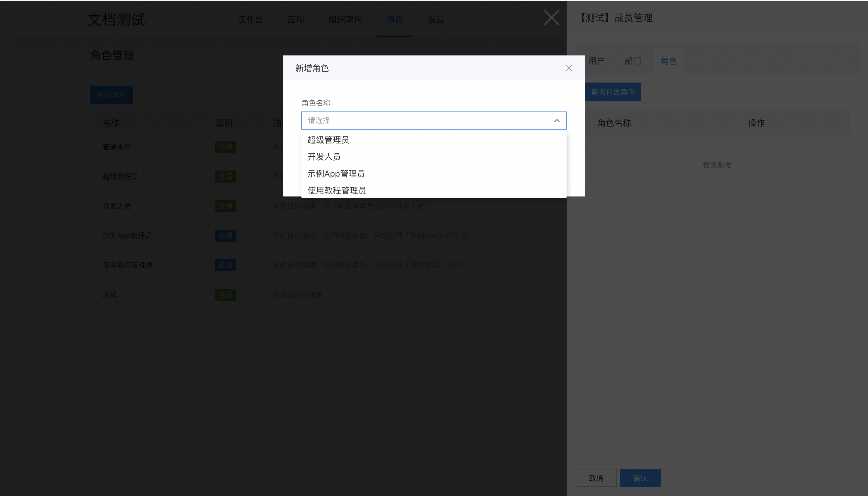868x496 pixels.
Task: Click 超级管理员 in the role table
Action: pyautogui.click(x=120, y=177)
